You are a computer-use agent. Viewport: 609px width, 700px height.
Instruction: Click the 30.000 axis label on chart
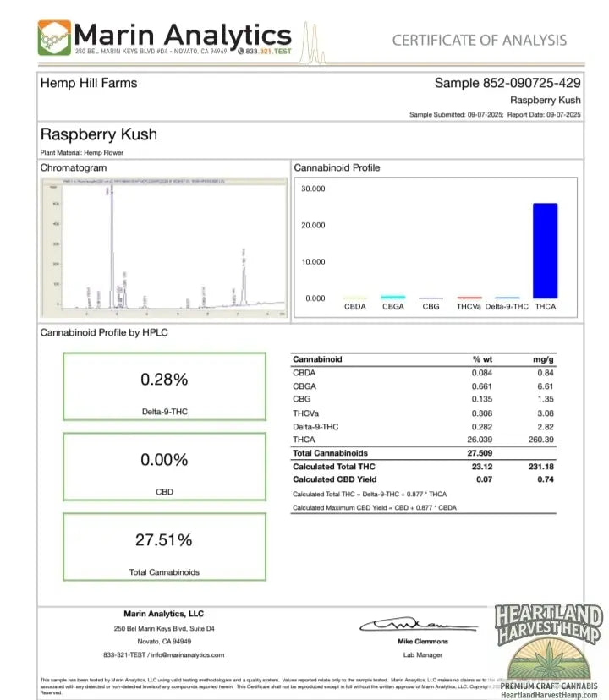coord(313,189)
